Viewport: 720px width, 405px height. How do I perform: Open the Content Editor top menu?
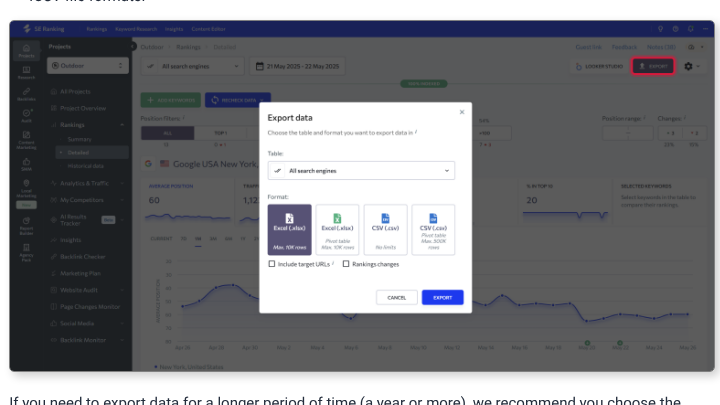(208, 29)
